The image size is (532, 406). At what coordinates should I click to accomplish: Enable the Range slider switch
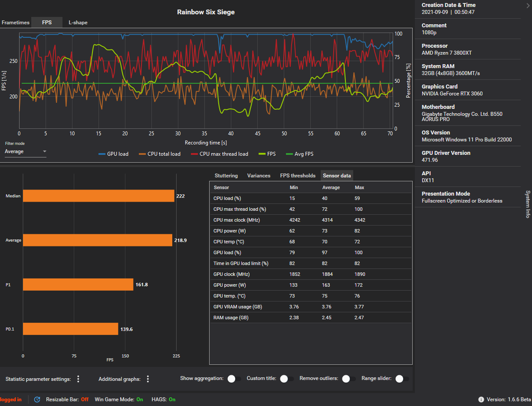[x=402, y=379]
